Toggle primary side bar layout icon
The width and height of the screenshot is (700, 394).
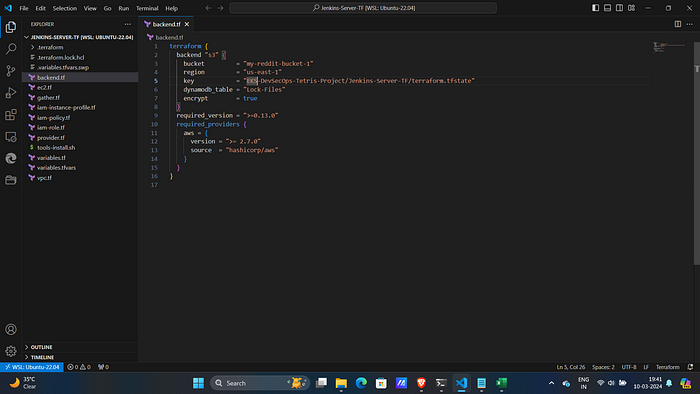pos(596,8)
